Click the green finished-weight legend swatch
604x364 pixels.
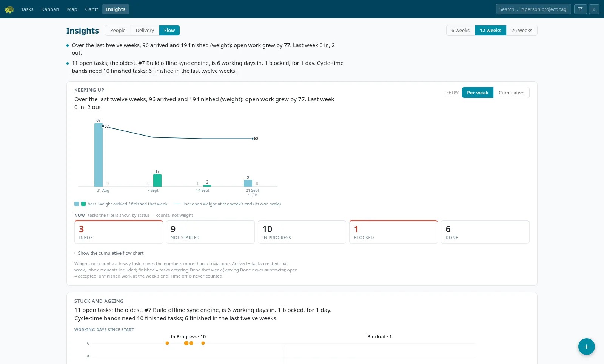point(83,204)
